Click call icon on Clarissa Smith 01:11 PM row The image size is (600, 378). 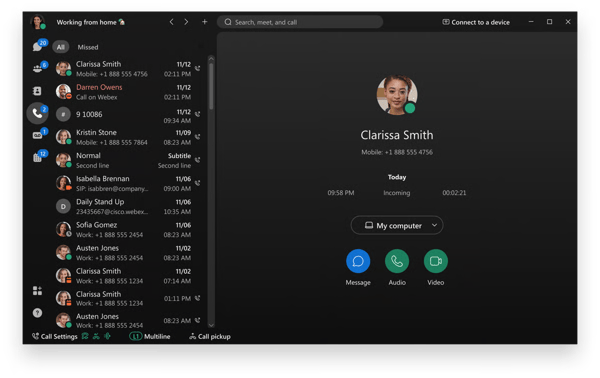tap(198, 298)
